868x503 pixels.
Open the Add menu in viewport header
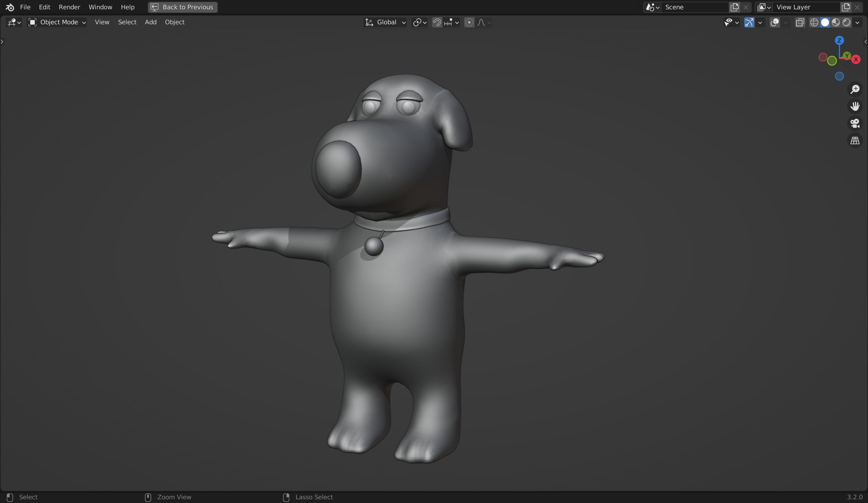[x=151, y=22]
